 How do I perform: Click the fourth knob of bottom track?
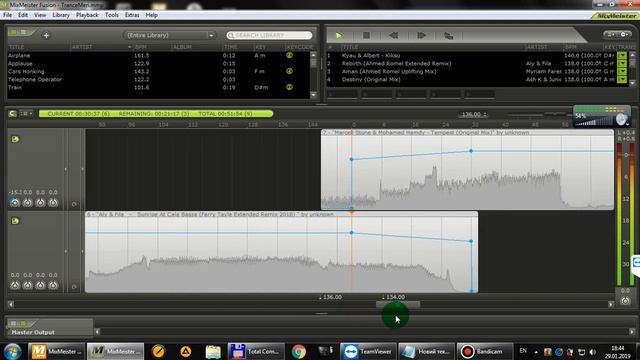53,285
